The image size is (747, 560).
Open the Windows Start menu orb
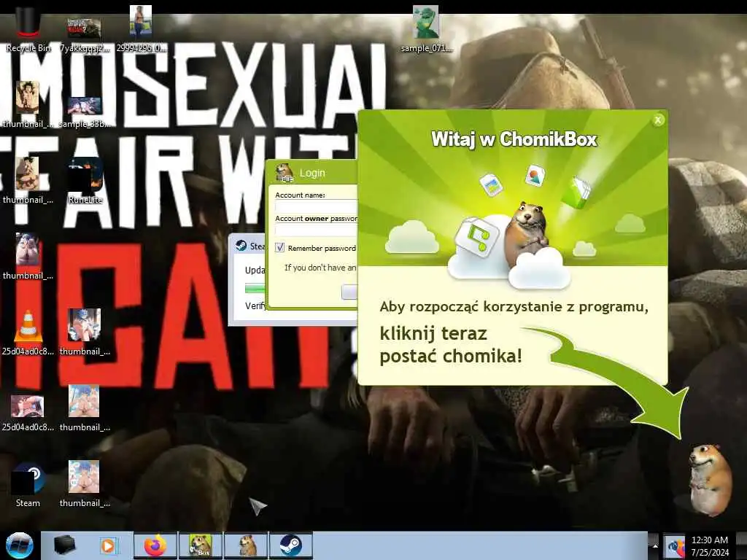coord(20,545)
